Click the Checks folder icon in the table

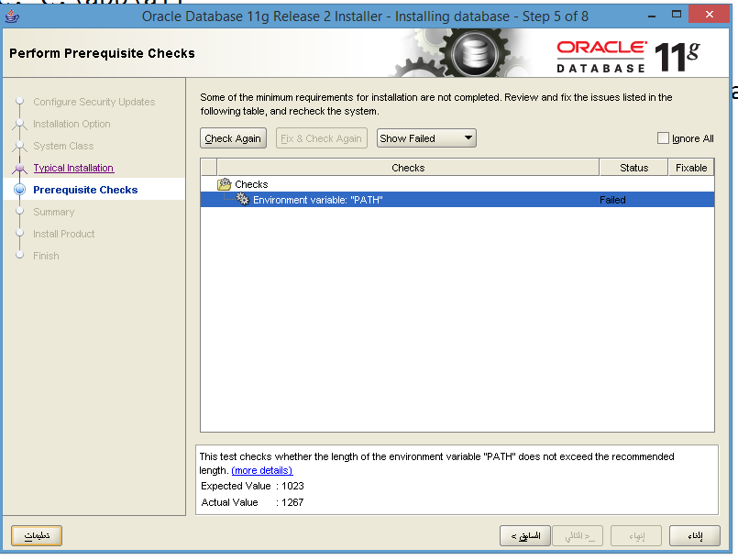click(x=225, y=184)
